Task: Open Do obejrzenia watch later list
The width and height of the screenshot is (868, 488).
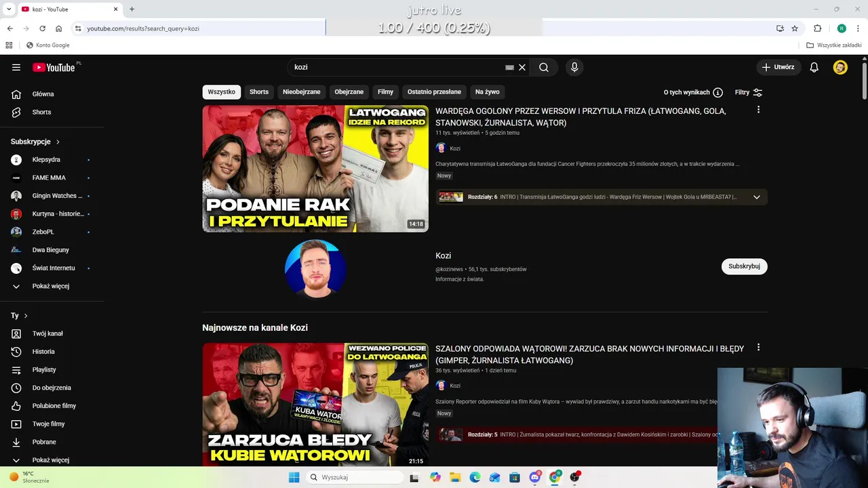Action: 52,388
